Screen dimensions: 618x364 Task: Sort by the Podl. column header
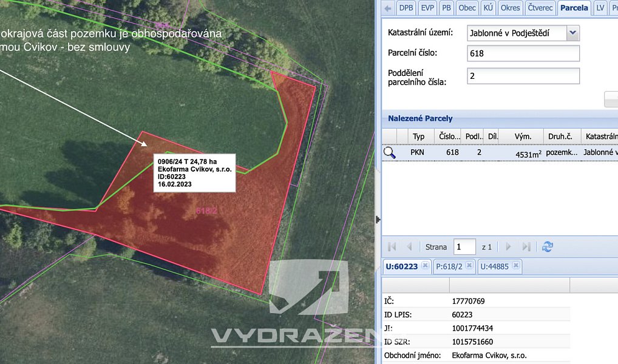pyautogui.click(x=474, y=136)
